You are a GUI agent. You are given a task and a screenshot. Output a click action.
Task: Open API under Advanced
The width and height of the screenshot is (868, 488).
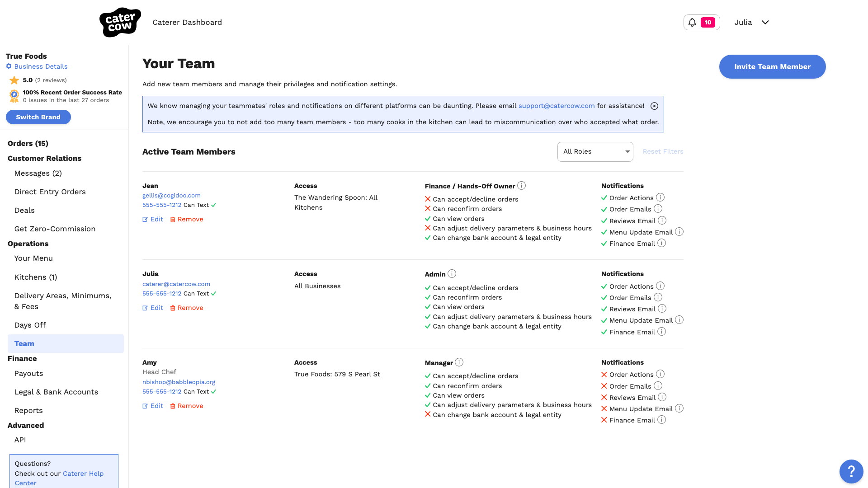(x=20, y=440)
